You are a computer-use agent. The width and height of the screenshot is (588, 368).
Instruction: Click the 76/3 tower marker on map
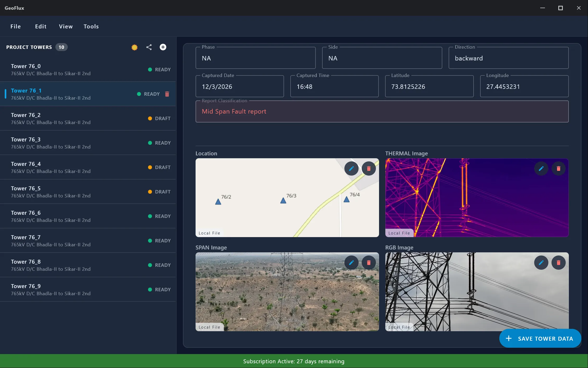283,201
